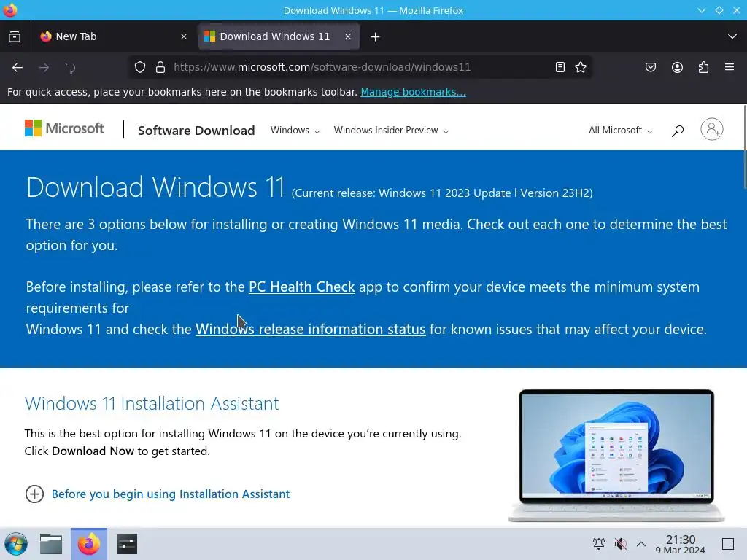
Task: Open the Firefox View icon at tab bar left
Action: tap(15, 36)
